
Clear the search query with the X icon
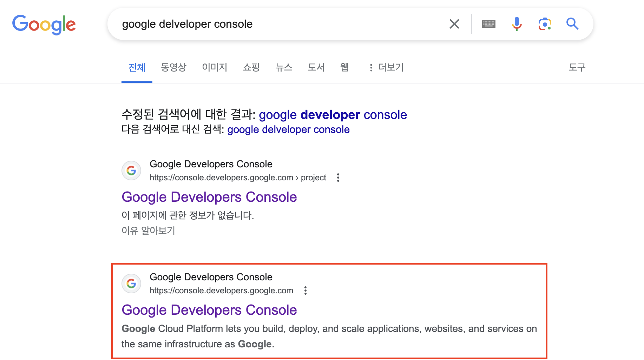[454, 24]
